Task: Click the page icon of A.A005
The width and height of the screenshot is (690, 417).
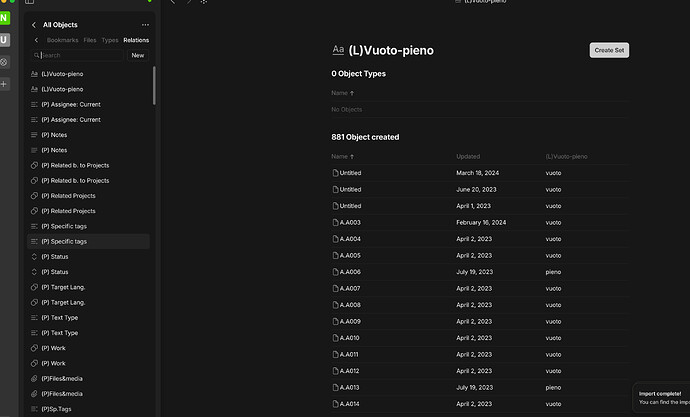Action: (x=335, y=256)
